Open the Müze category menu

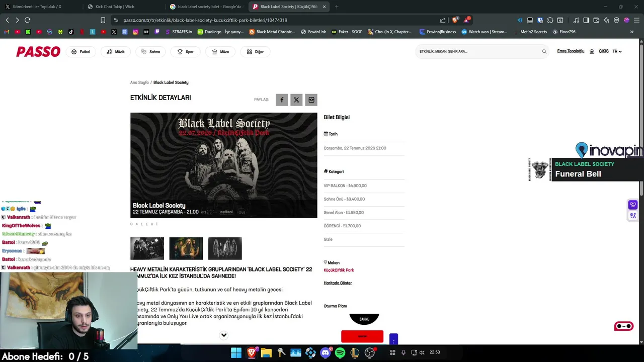(220, 51)
